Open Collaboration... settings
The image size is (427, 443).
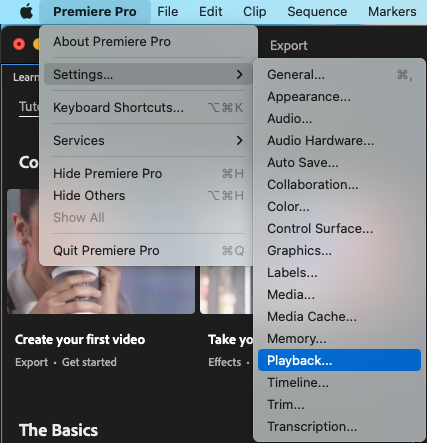339,185
